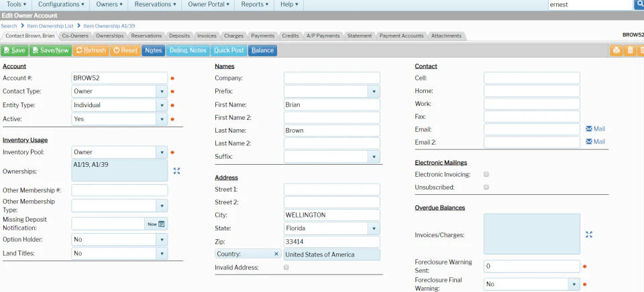This screenshot has height=292, width=644.
Task: Switch to the Ownerships tab
Action: (x=109, y=35)
